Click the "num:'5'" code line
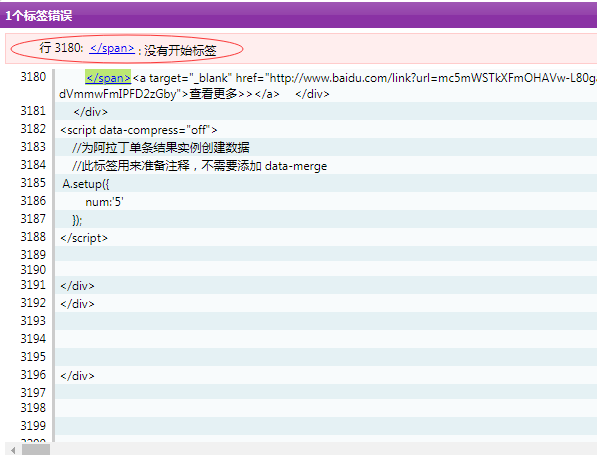Viewport: 597px width, 455px height. (x=104, y=202)
